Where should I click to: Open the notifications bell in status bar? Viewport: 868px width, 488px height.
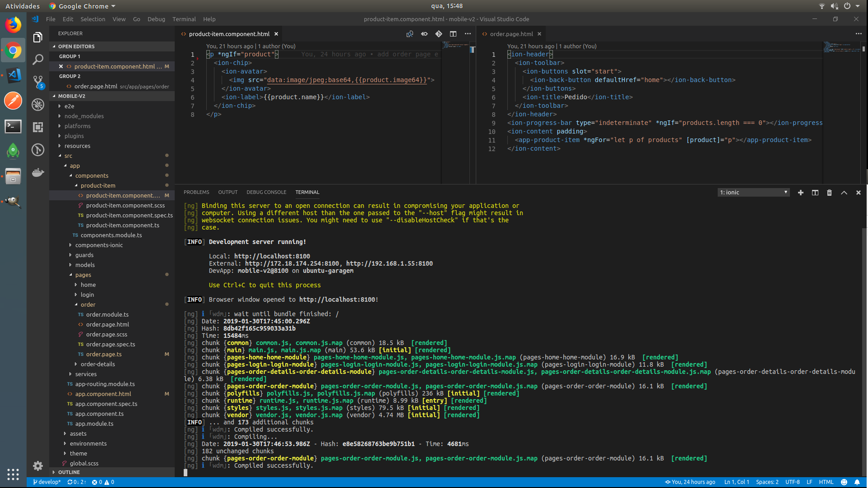point(857,482)
